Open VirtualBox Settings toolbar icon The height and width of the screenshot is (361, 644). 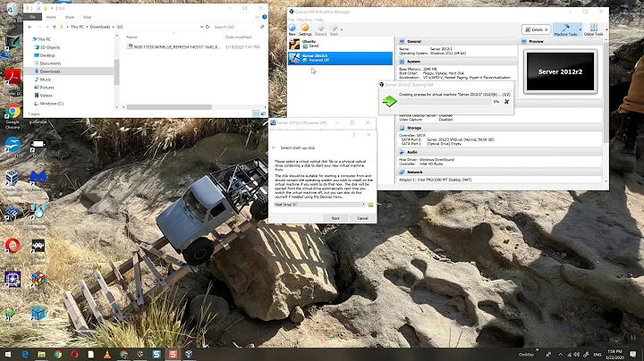point(305,29)
